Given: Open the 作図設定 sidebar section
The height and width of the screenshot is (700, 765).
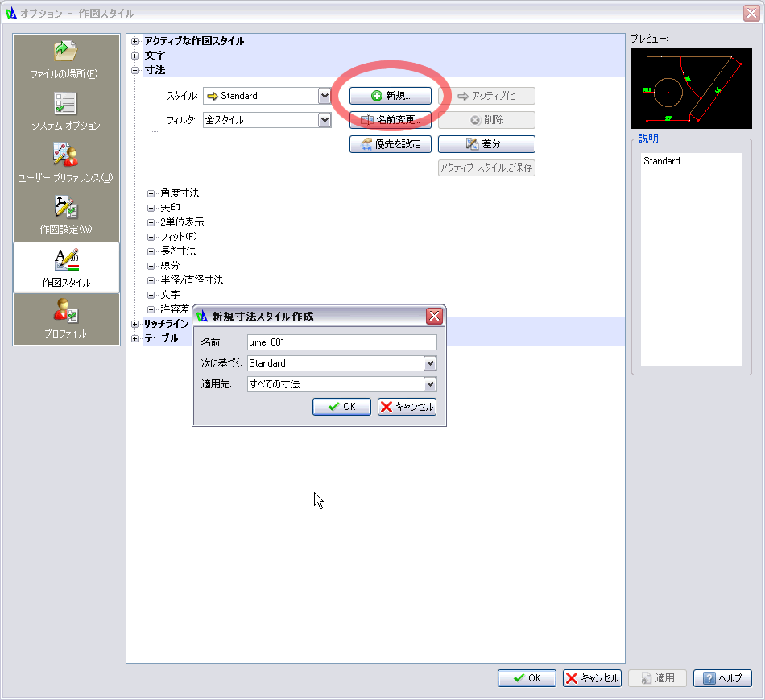Looking at the screenshot, I should click(65, 215).
